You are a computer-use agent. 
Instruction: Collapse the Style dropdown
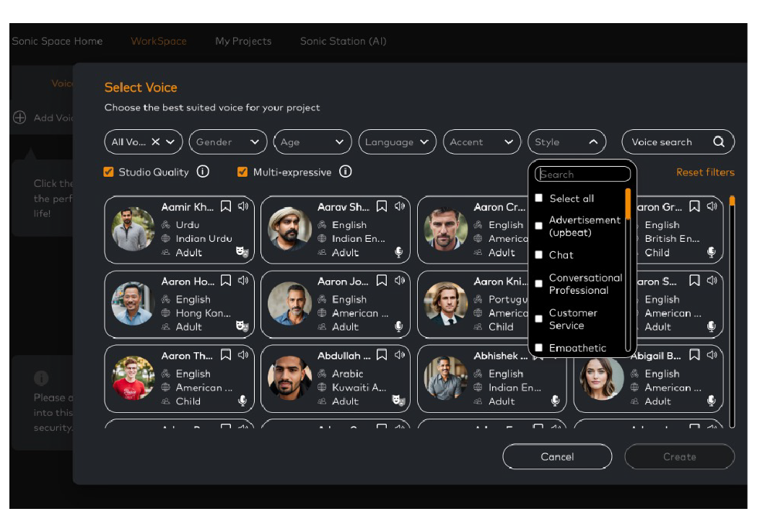566,141
